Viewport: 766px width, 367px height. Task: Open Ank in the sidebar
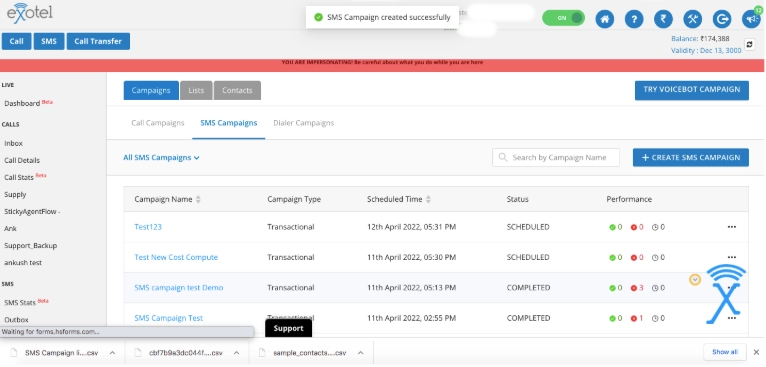pos(10,228)
